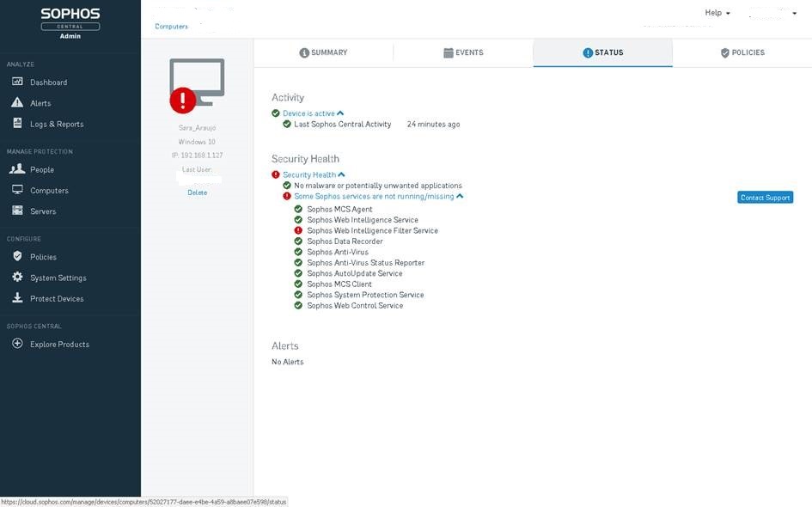Click the calendar icon on Events tab

point(449,52)
